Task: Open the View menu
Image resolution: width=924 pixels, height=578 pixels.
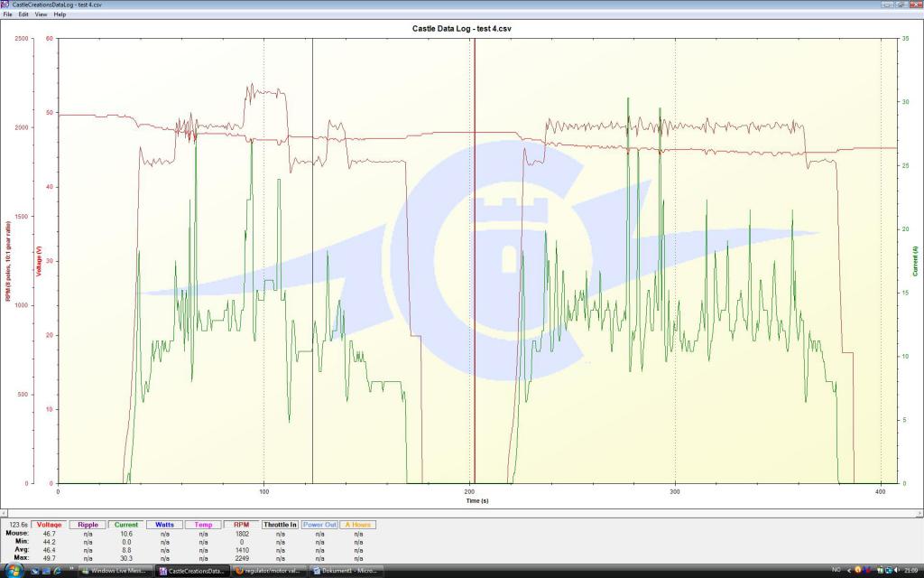Action: (x=42, y=14)
